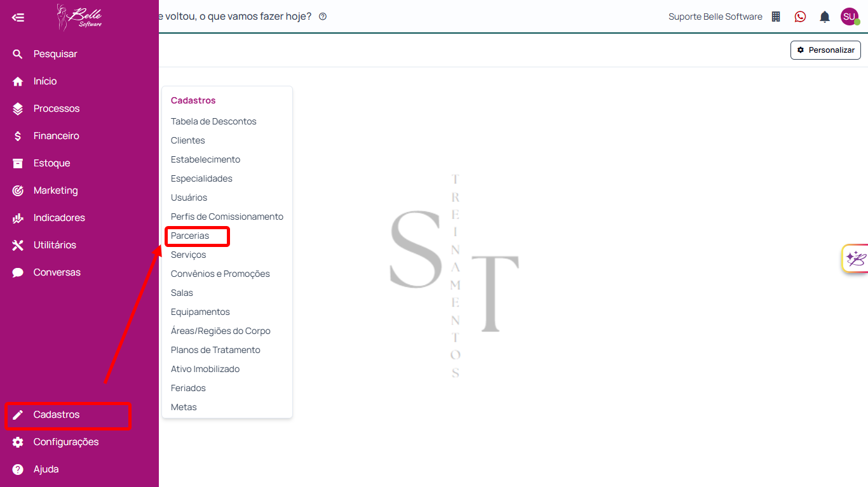Select Parcerias from Cadastros submenu

190,236
